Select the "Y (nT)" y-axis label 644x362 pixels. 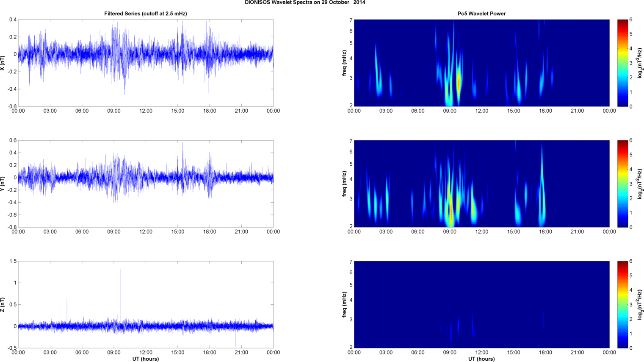[x=3, y=184]
